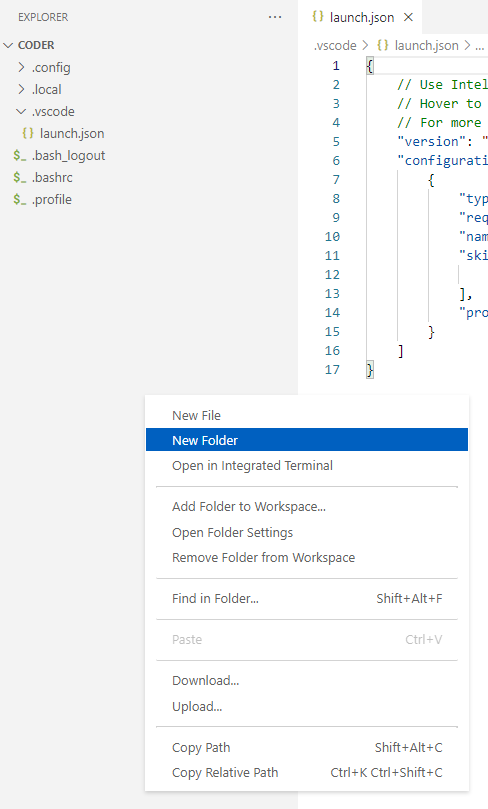Place cursor on closing bracket line 16
Viewport: 488px width, 809px height.
coord(400,351)
